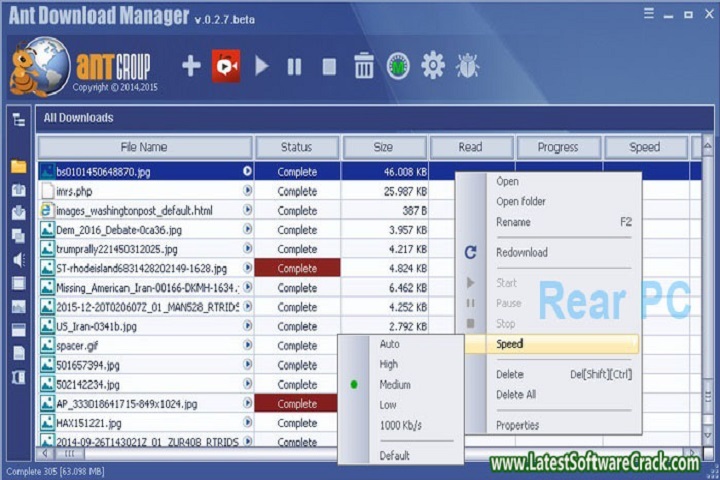The height and width of the screenshot is (480, 720).
Task: Sort by Progress column header
Action: (558, 147)
